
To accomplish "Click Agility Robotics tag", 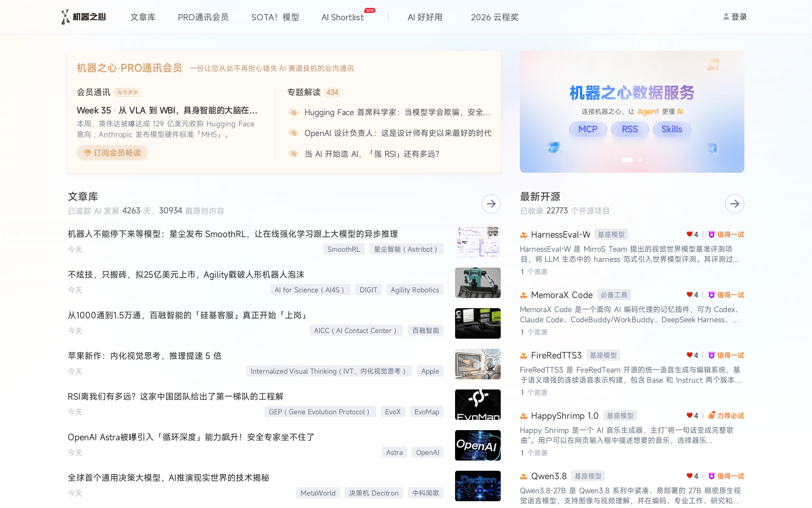I will pyautogui.click(x=415, y=290).
